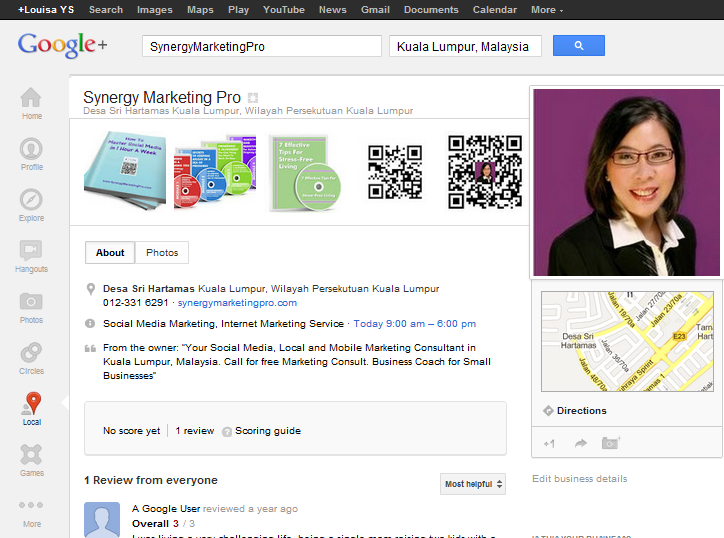Switch to the About tab

pos(110,253)
